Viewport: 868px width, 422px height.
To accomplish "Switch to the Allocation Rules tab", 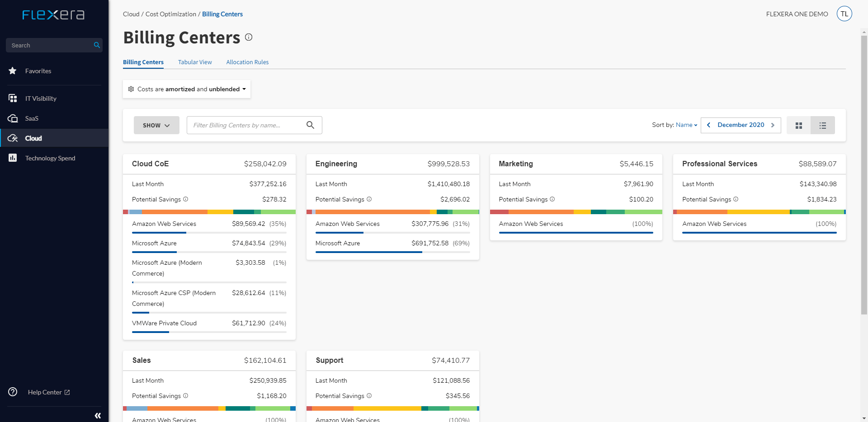I will pos(247,62).
